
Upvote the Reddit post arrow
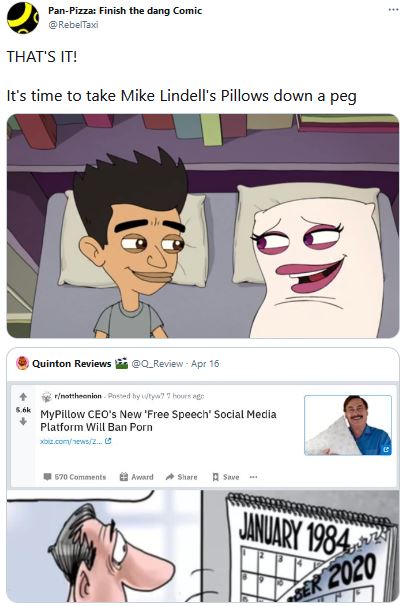point(23,397)
